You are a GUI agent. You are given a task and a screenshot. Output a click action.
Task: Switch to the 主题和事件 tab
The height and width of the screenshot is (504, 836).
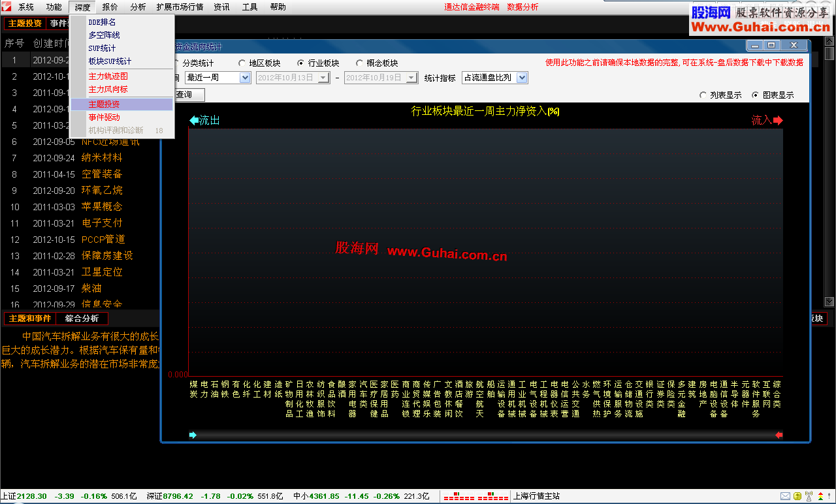(30, 319)
